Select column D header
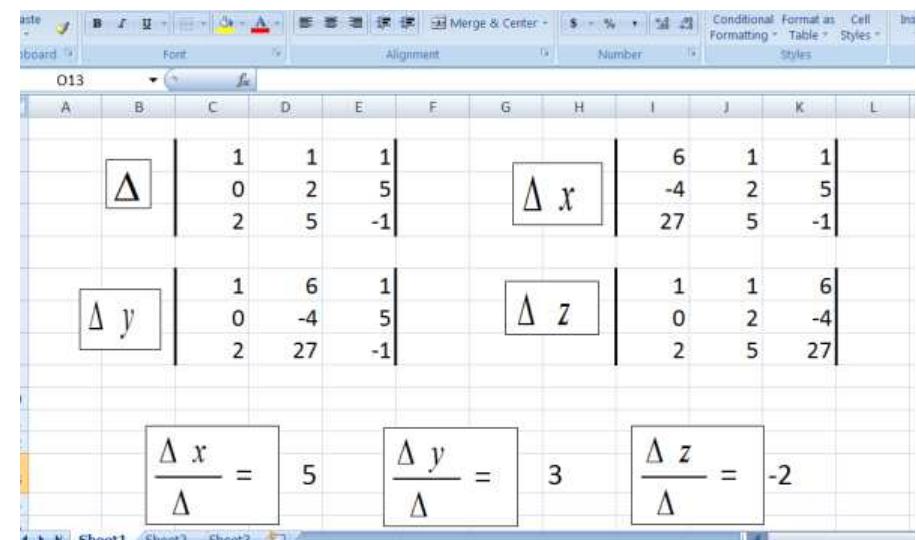Image resolution: width=916 pixels, height=540 pixels. pos(285,108)
